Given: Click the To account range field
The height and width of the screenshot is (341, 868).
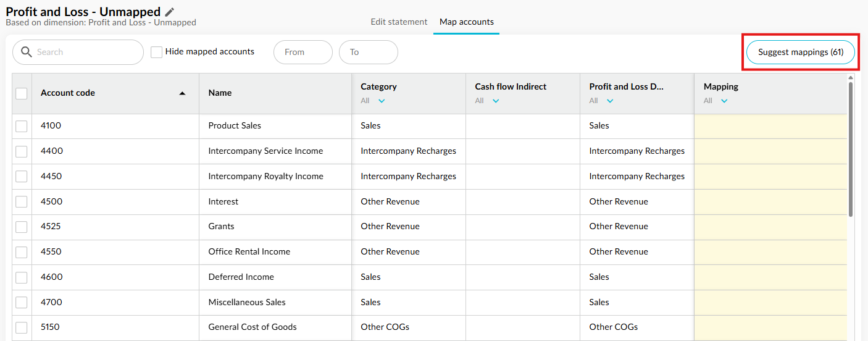Looking at the screenshot, I should coord(369,53).
